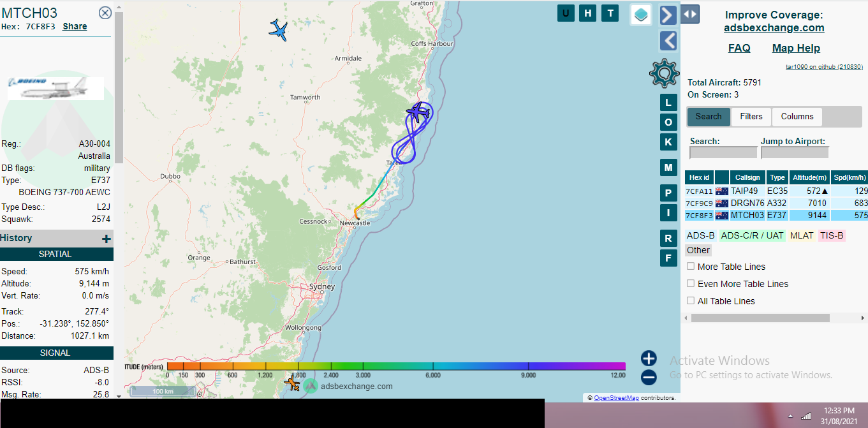
Task: Open the FAQ link
Action: (x=739, y=48)
